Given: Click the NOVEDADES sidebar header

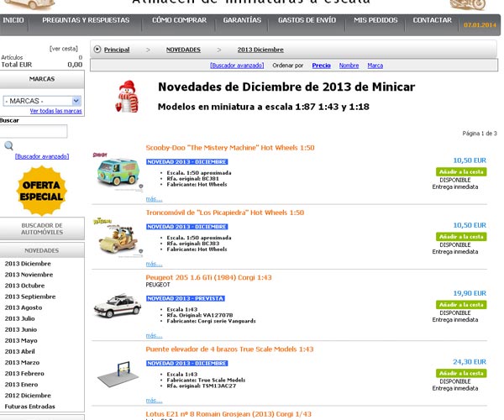Looking at the screenshot, I should pyautogui.click(x=42, y=250).
